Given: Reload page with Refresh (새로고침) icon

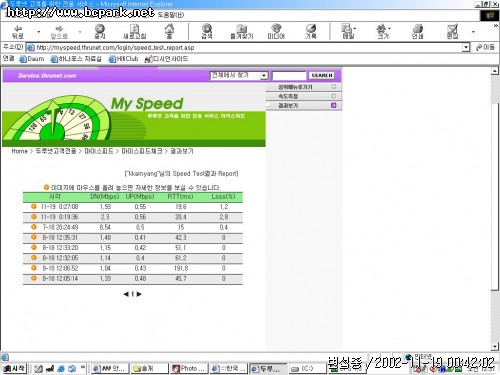Looking at the screenshot, I should tap(134, 32).
